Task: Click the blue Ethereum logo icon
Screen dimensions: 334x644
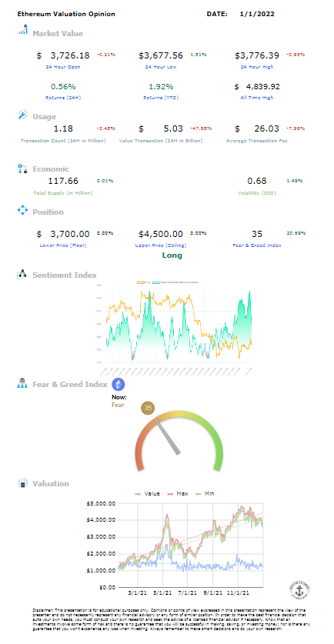Action: click(119, 385)
